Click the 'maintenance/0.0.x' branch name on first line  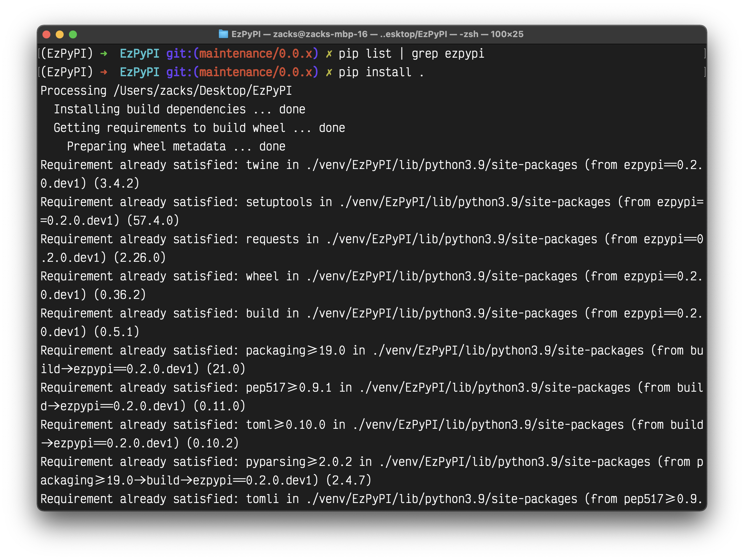tap(256, 54)
